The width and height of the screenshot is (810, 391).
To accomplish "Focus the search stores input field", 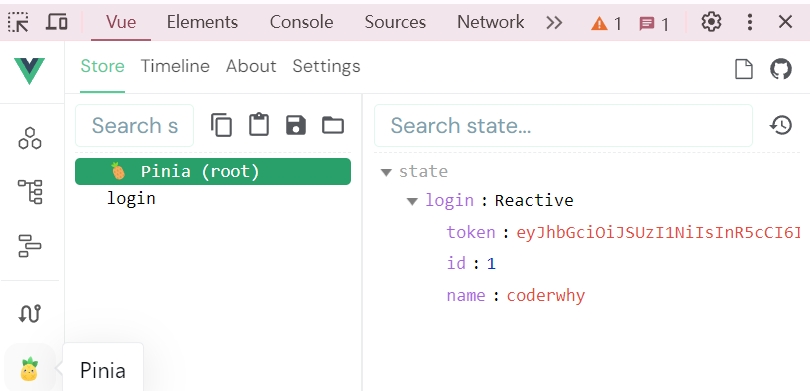I will pos(134,126).
